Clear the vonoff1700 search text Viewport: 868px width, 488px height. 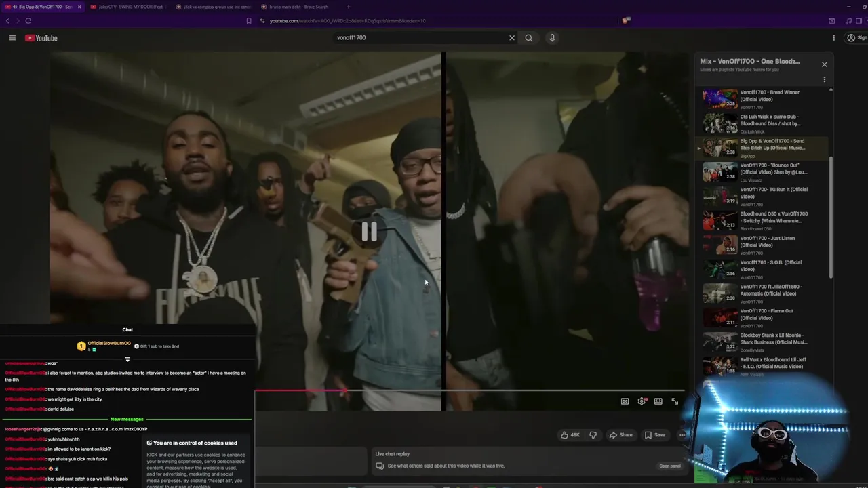(x=512, y=38)
